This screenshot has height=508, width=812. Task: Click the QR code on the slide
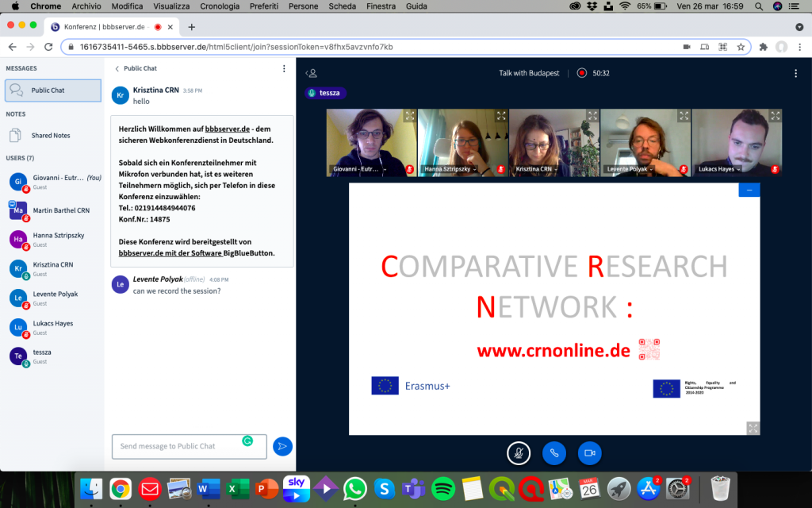[x=649, y=349]
